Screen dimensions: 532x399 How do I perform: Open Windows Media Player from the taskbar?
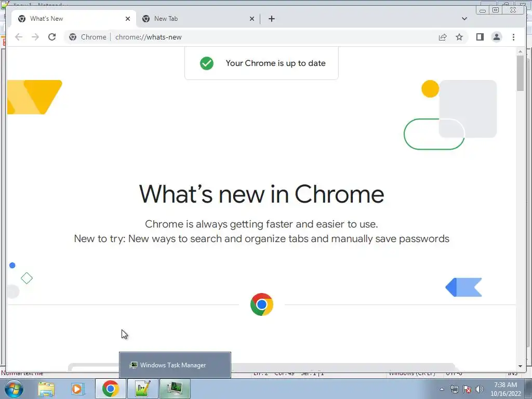coord(77,389)
